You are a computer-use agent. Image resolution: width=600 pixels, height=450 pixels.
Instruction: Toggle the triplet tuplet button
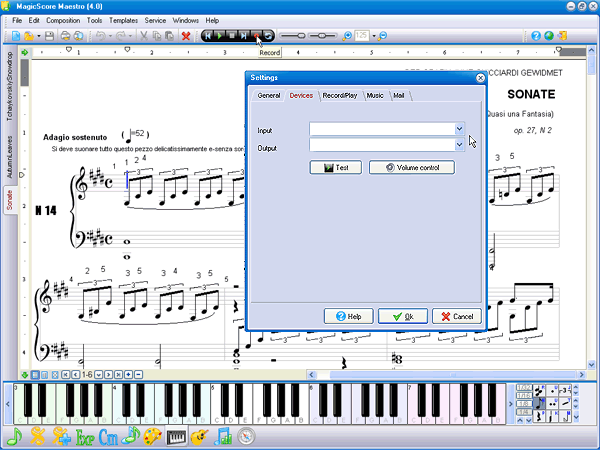point(565,391)
